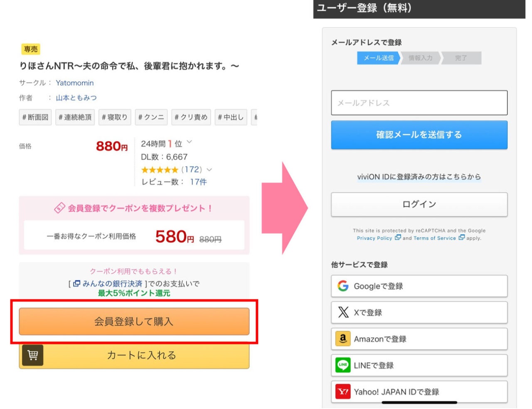
Task: Focus the メールアドレス input field
Action: click(x=419, y=103)
